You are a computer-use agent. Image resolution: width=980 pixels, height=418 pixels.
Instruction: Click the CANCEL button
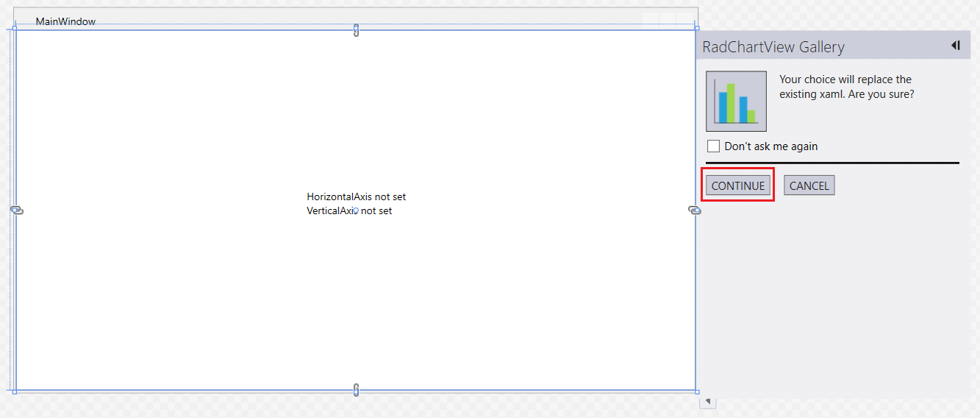(x=809, y=185)
